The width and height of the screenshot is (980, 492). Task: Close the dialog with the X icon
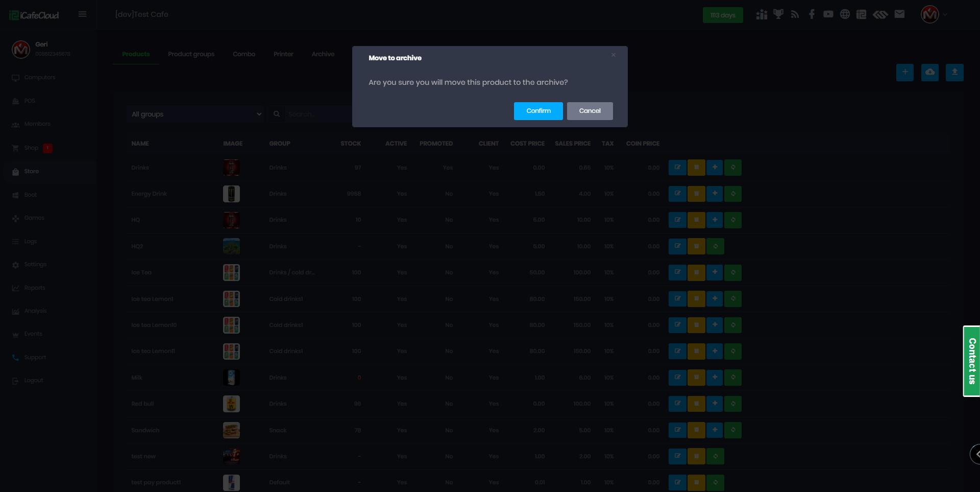(613, 55)
